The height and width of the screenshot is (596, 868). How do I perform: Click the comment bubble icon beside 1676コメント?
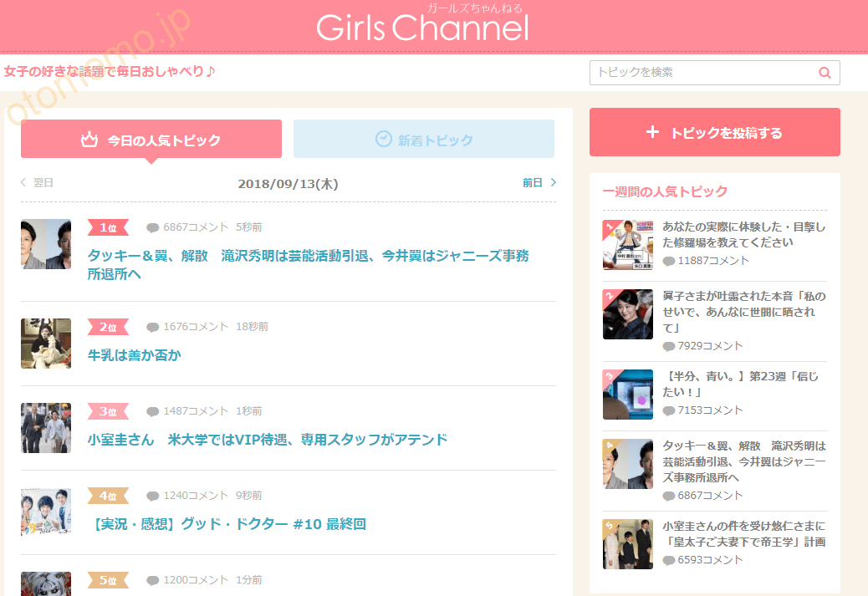tap(153, 328)
